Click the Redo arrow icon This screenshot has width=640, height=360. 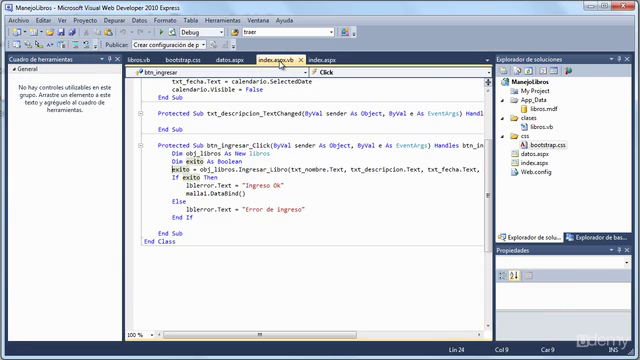[140, 32]
